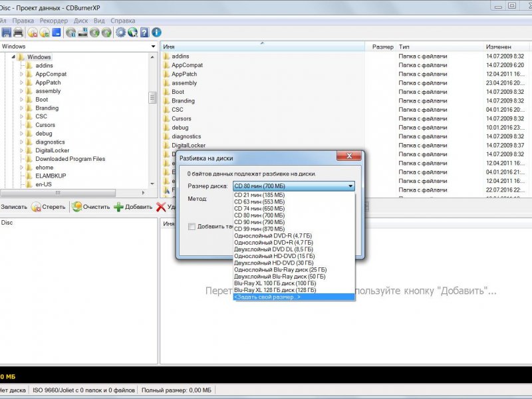Image resolution: width=532 pixels, height=399 pixels.
Task: Click the printer icon in the toolbar
Action: [19, 33]
